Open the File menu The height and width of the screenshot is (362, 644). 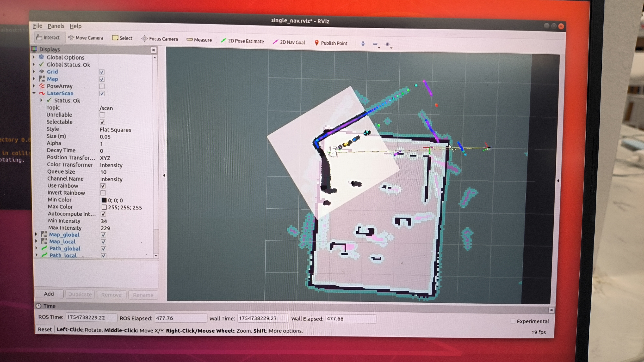click(x=37, y=26)
